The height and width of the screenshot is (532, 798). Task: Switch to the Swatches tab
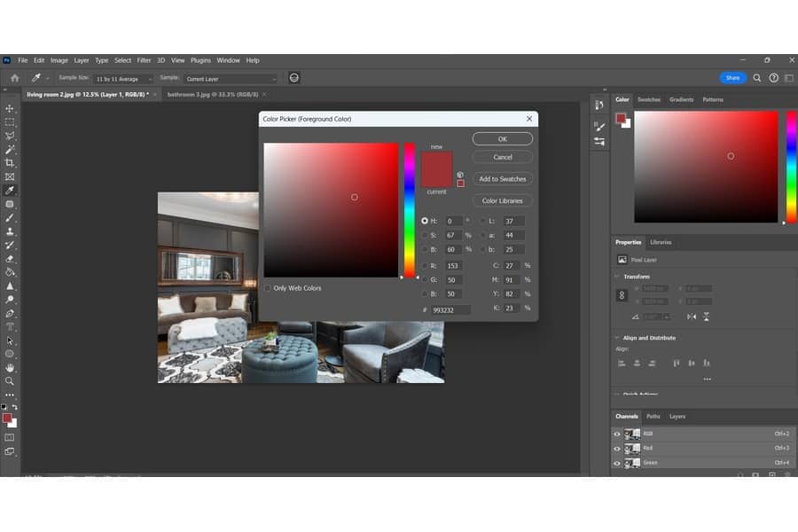pos(649,100)
